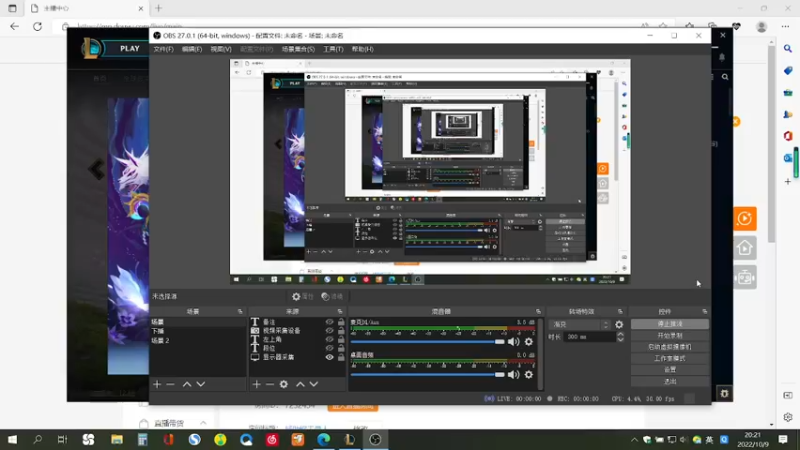Viewport: 800px width, 450px height.
Task: Toggle lock on 左上角 text source
Action: pos(341,339)
